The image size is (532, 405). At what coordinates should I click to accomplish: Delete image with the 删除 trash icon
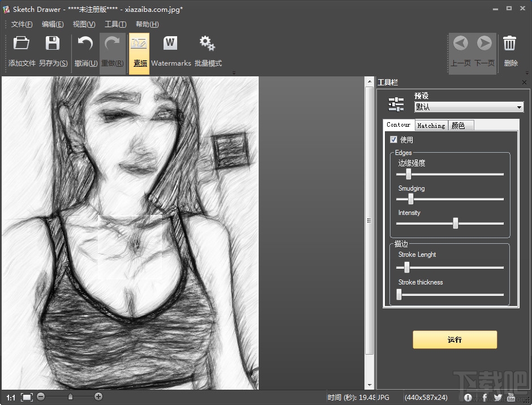tap(510, 44)
